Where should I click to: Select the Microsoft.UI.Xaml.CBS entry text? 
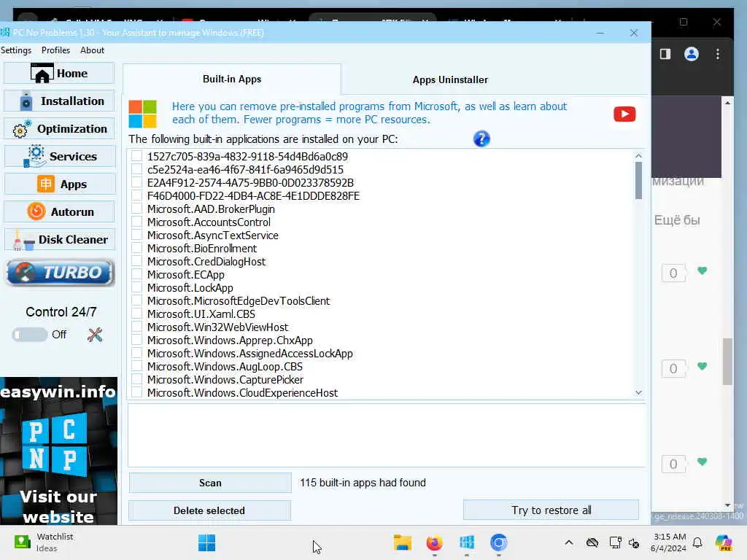click(x=201, y=314)
